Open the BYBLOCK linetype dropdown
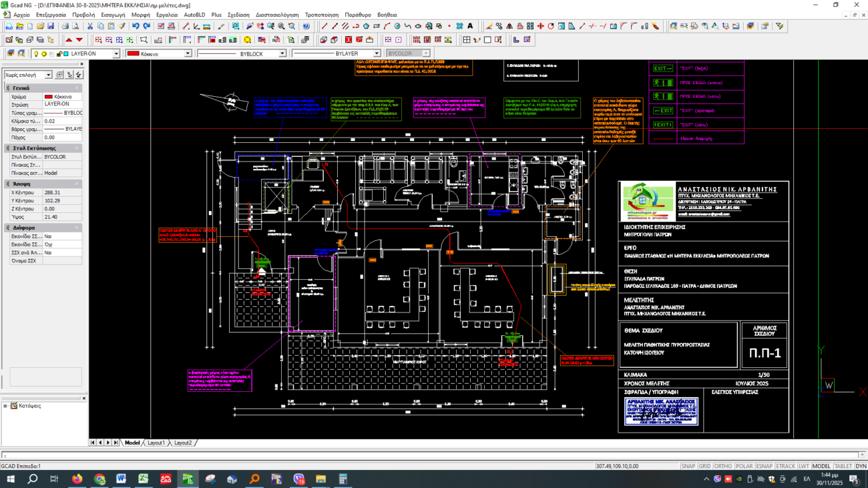This screenshot has height=488, width=868. tap(282, 53)
